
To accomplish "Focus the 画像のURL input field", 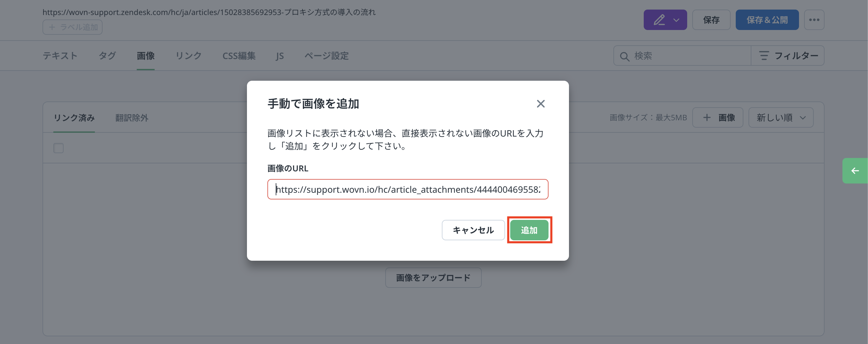I will (408, 189).
